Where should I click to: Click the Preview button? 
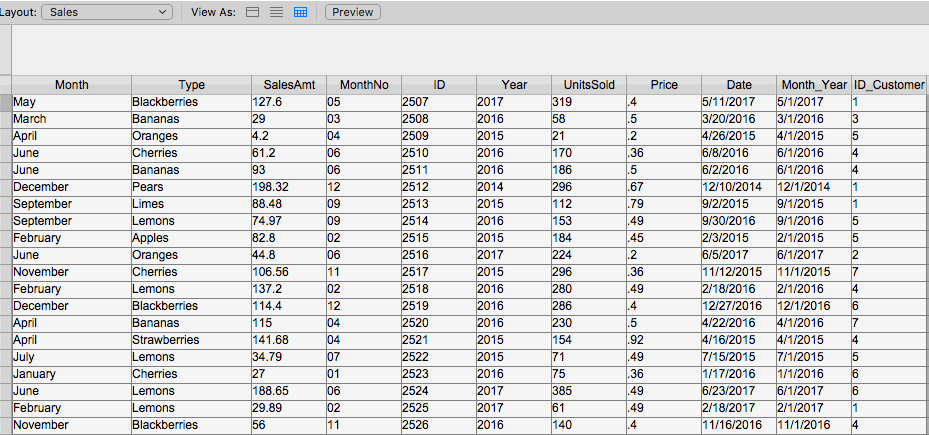(x=353, y=12)
